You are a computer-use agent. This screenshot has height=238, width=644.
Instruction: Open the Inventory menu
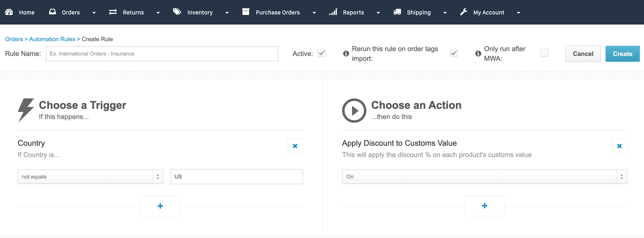coord(200,12)
